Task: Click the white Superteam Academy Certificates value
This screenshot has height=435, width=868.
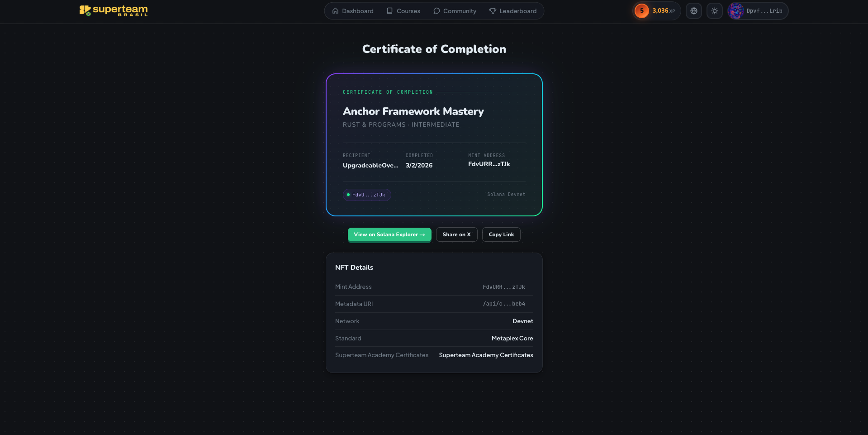Action: [x=486, y=355]
